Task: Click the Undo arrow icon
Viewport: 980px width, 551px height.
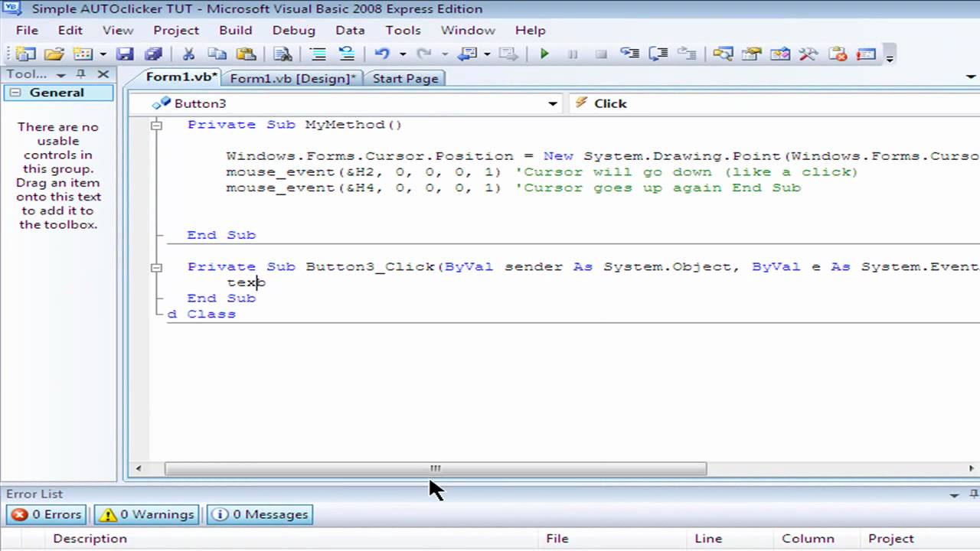Action: [x=382, y=54]
